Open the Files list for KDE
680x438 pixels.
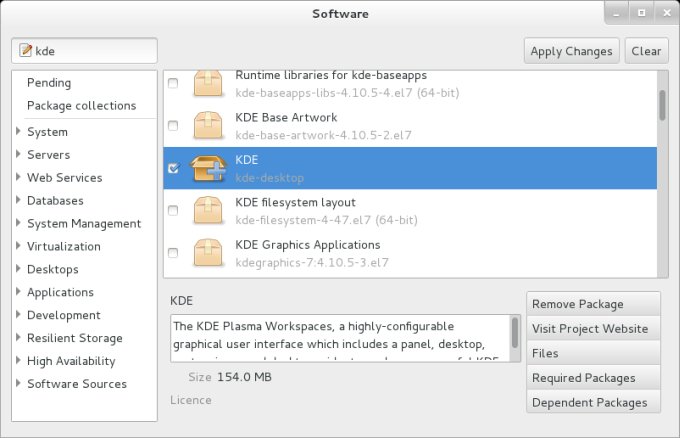coord(593,353)
